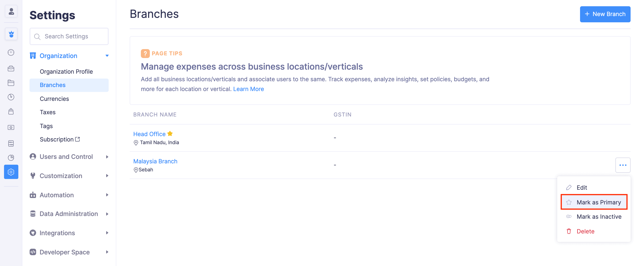Open the user profile icon in sidebar
The height and width of the screenshot is (266, 644).
click(x=11, y=11)
